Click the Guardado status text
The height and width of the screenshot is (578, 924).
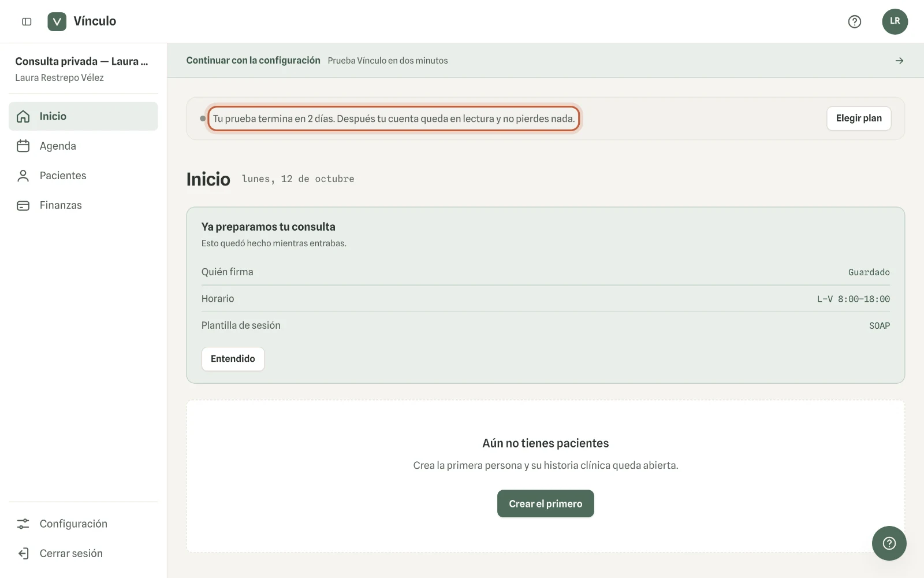point(869,272)
